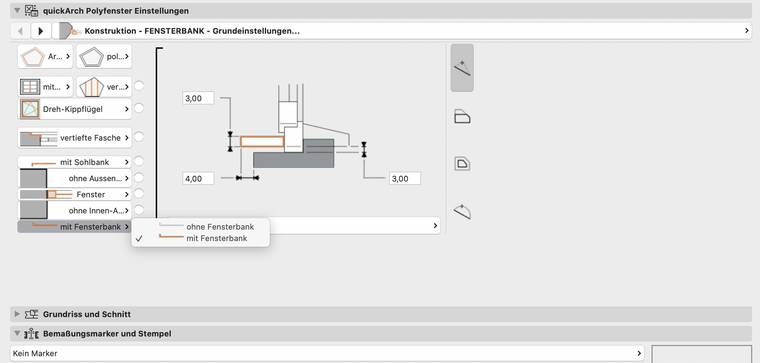Select the top sloped-line icon in right strip

point(462,68)
